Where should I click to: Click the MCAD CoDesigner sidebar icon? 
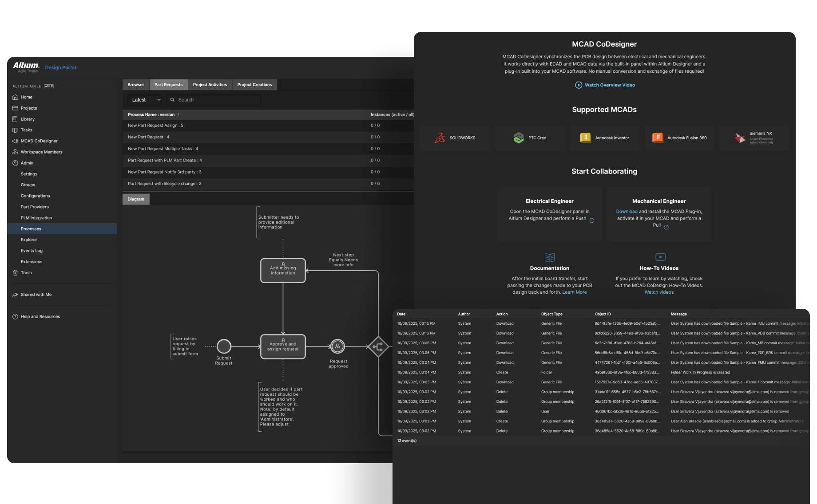point(15,141)
